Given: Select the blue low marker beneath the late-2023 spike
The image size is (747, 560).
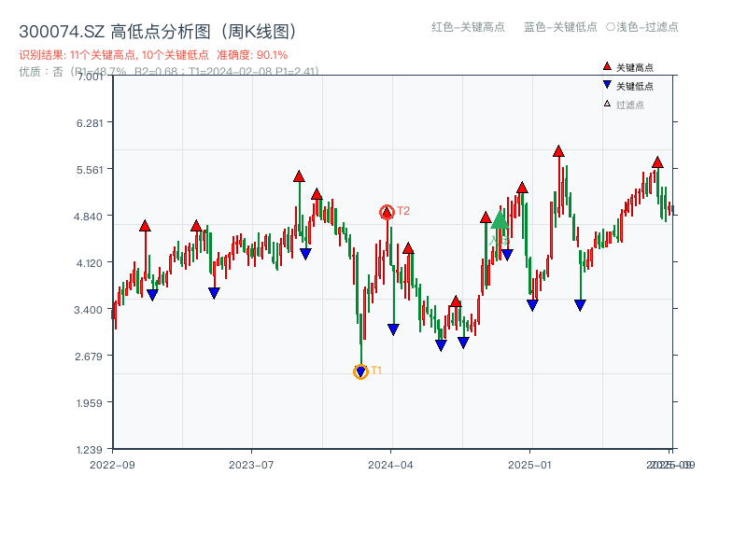Looking at the screenshot, I should pyautogui.click(x=306, y=254).
